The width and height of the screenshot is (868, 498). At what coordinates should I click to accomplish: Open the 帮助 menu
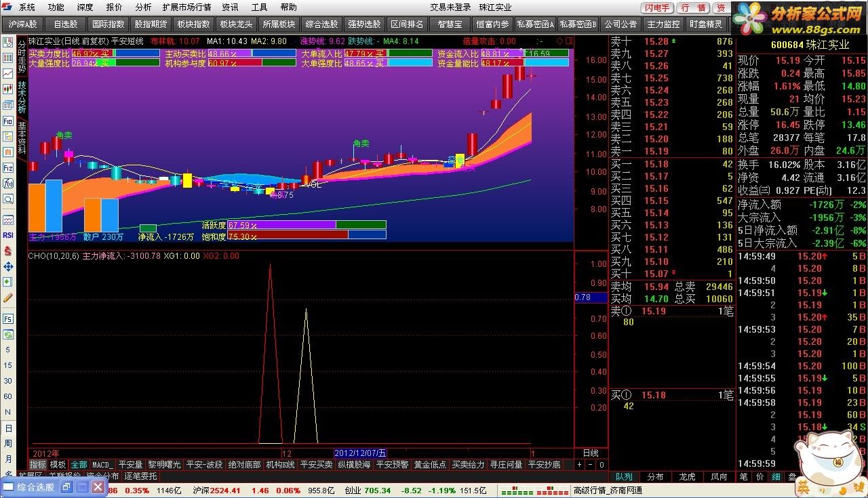point(288,7)
